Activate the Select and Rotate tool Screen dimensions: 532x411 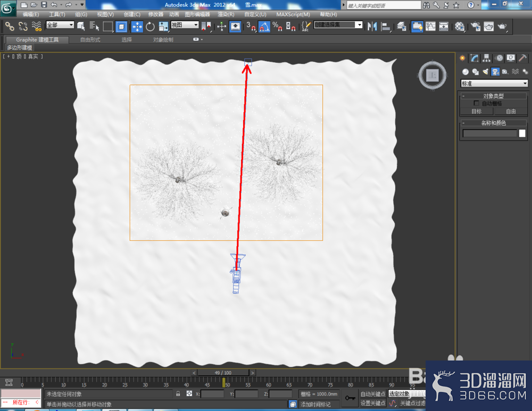pyautogui.click(x=150, y=26)
